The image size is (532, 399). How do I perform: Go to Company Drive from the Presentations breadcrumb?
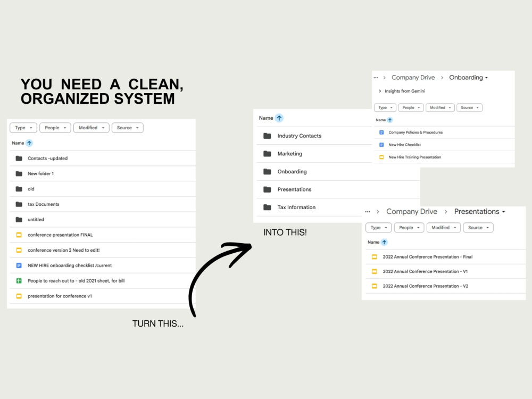point(412,211)
